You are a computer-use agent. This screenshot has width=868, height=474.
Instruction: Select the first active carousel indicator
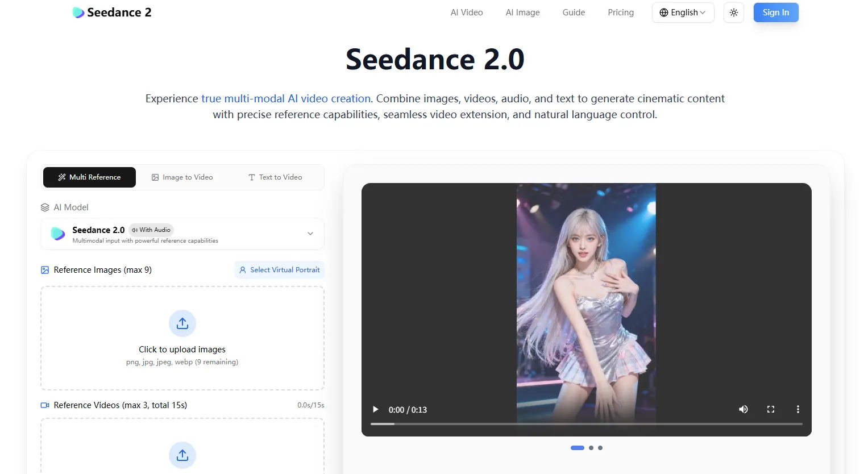pyautogui.click(x=578, y=448)
